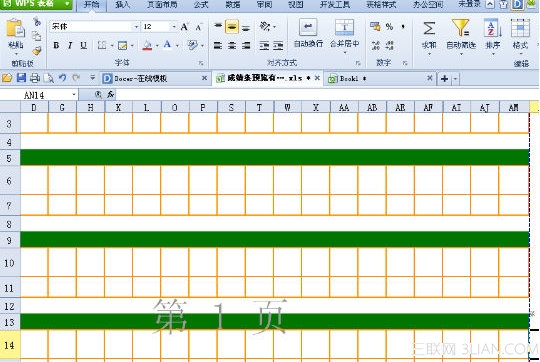
Task: Click the Sort (排序) A-Z button
Action: [x=492, y=36]
